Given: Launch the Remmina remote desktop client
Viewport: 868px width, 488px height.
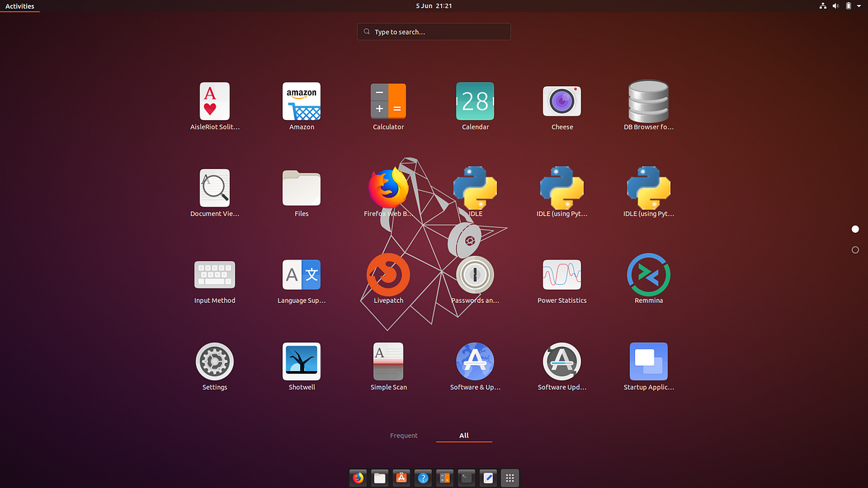Looking at the screenshot, I should coord(649,275).
